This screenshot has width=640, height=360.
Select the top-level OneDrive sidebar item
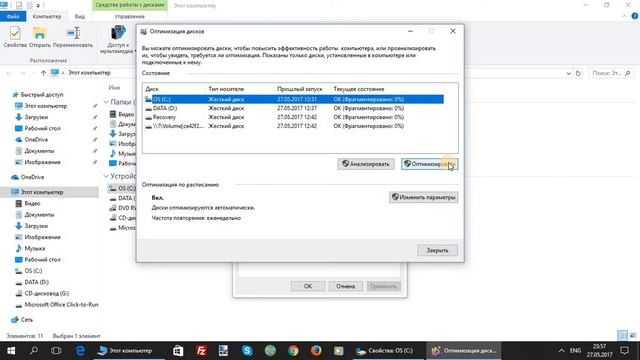[32, 177]
